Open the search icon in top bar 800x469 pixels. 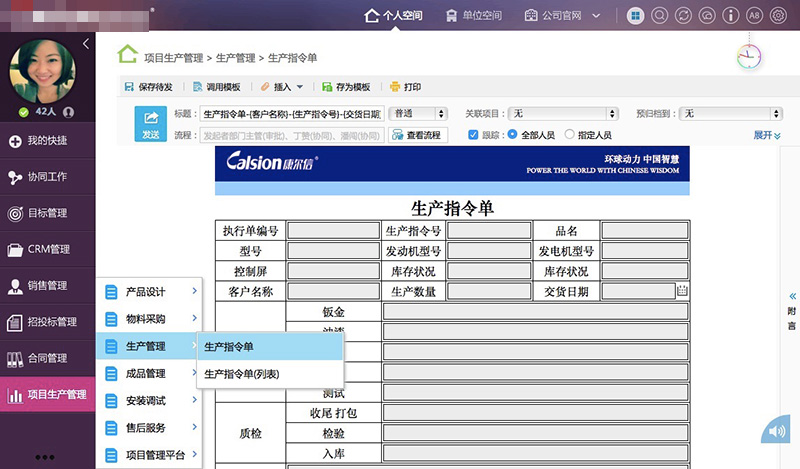(x=659, y=16)
